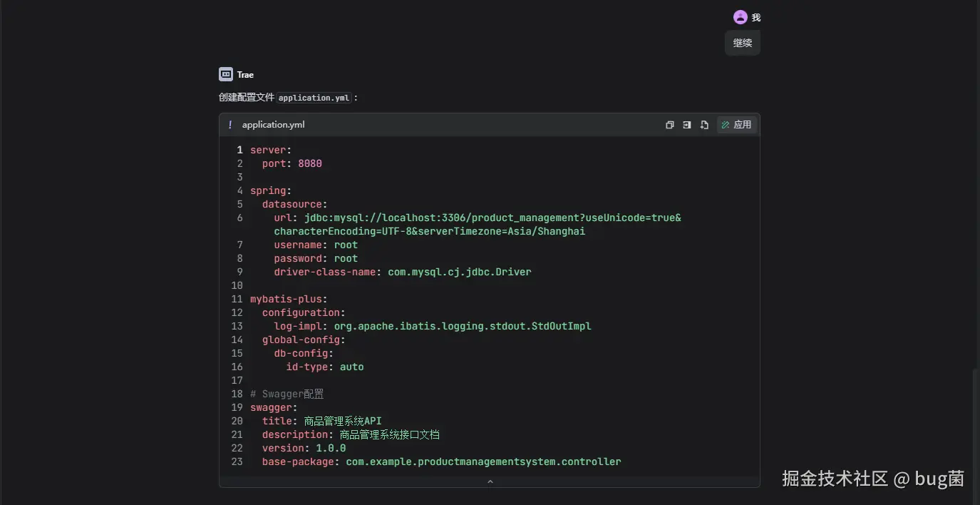Click inline code application.yml in the message
980x505 pixels.
[314, 98]
